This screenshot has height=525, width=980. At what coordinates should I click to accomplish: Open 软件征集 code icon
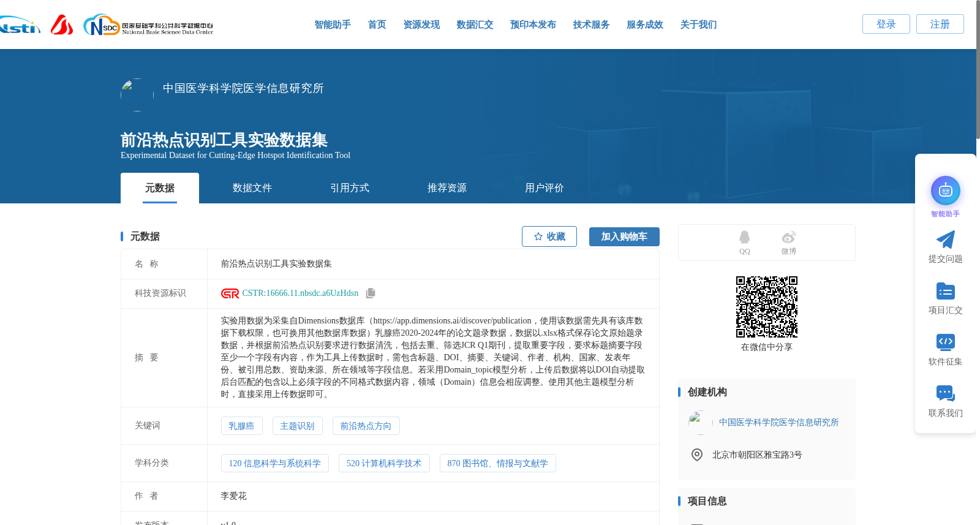point(946,342)
